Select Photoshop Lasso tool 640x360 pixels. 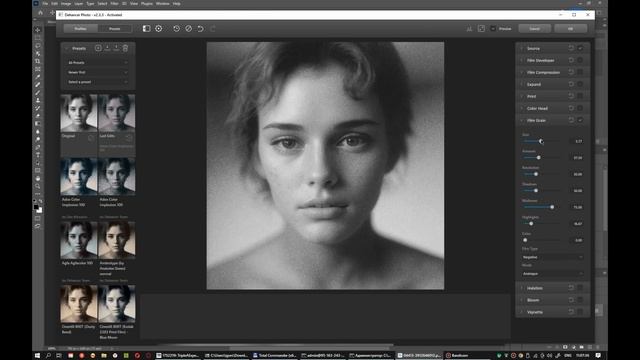38,45
